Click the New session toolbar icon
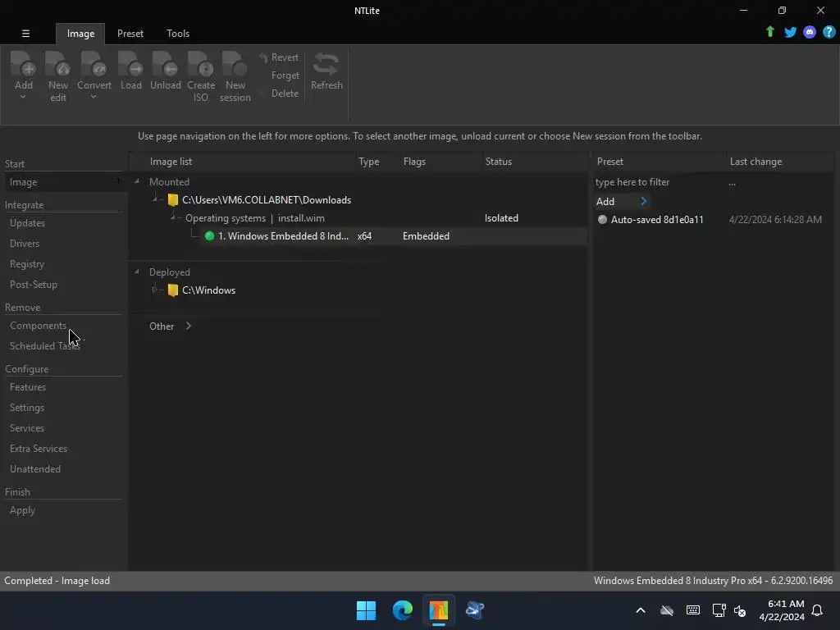The image size is (840, 630). [235, 64]
